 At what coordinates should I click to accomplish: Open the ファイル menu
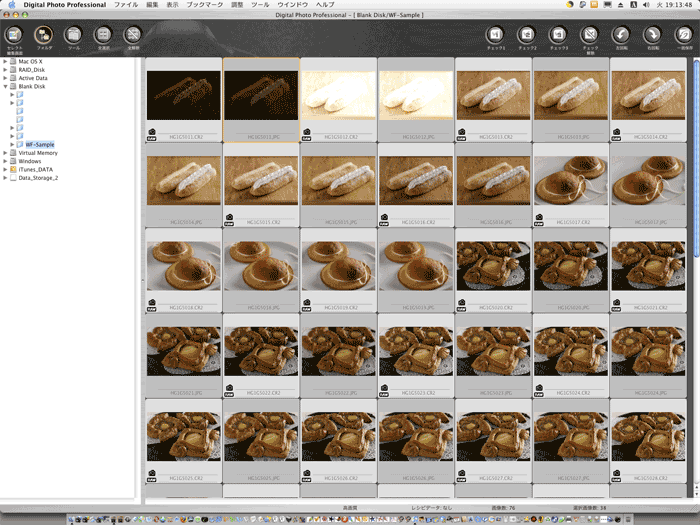tap(126, 4)
